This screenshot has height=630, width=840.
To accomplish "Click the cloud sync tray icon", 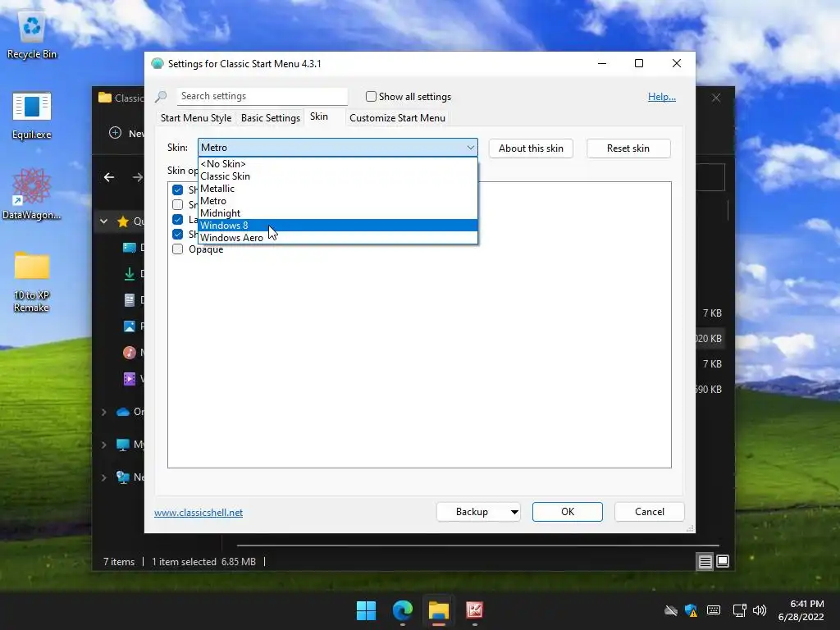I will 671,610.
